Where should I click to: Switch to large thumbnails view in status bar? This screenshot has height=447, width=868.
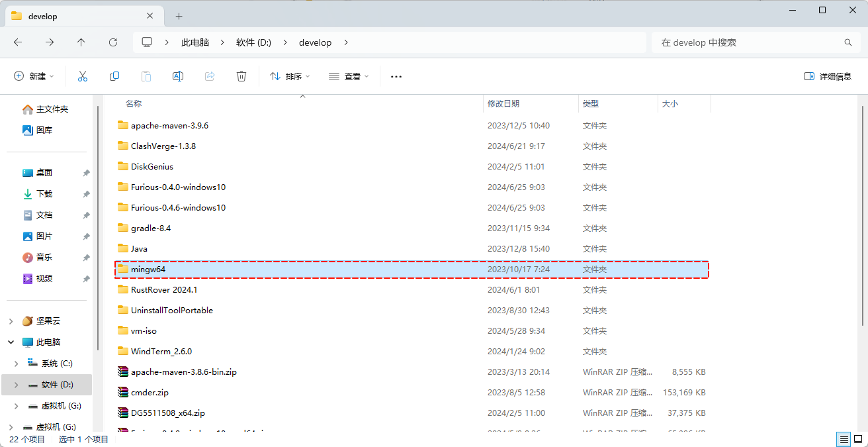(x=858, y=439)
